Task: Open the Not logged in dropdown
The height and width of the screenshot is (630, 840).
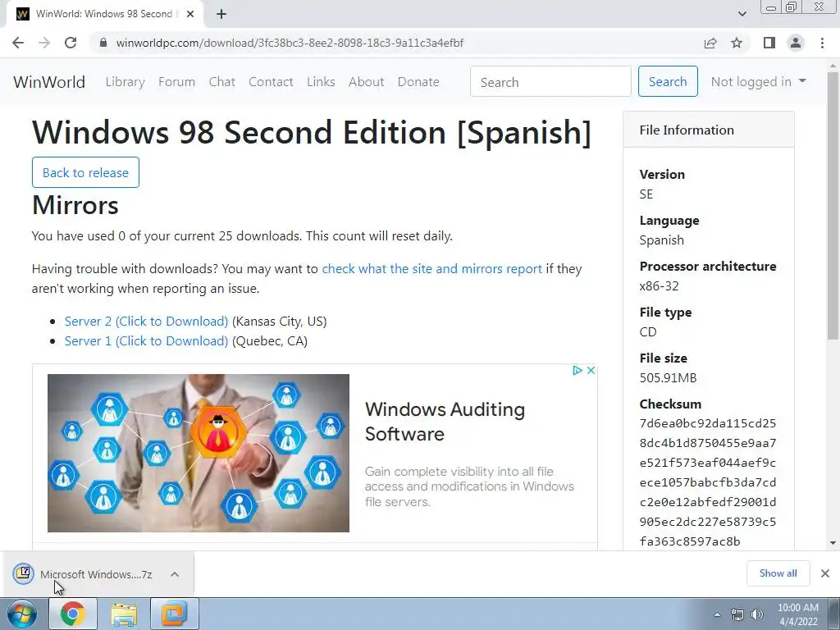Action: (x=758, y=81)
